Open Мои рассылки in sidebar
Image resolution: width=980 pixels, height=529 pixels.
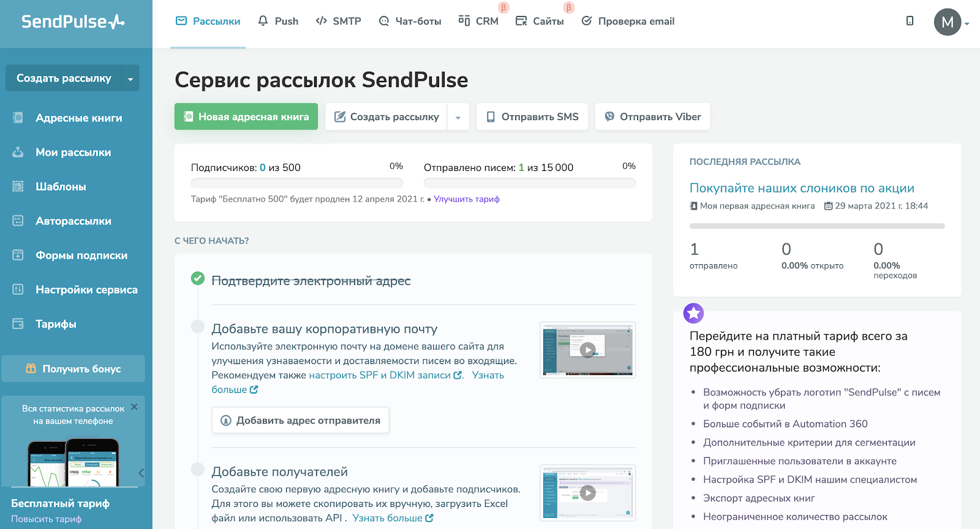[x=73, y=152]
